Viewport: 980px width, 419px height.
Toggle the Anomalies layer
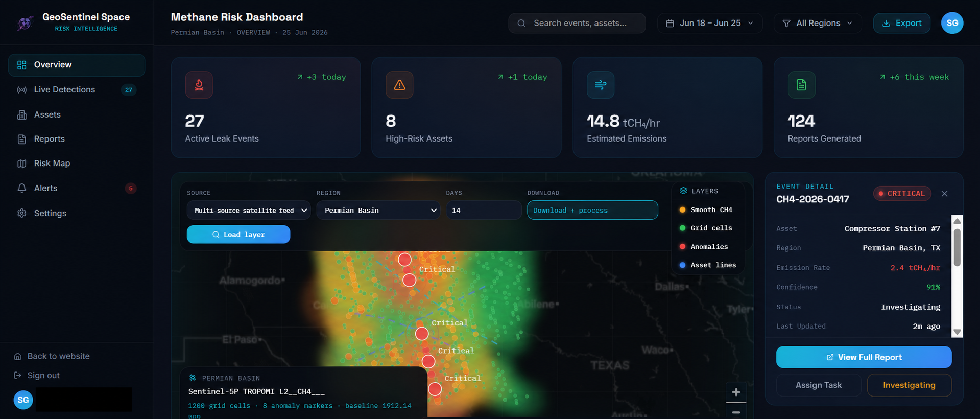704,246
